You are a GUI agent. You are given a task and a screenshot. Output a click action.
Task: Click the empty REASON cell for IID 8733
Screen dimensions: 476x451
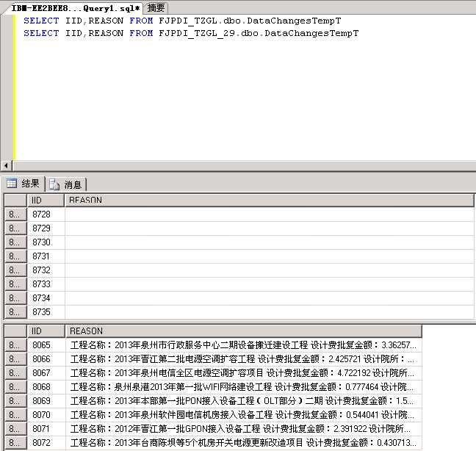pos(270,284)
